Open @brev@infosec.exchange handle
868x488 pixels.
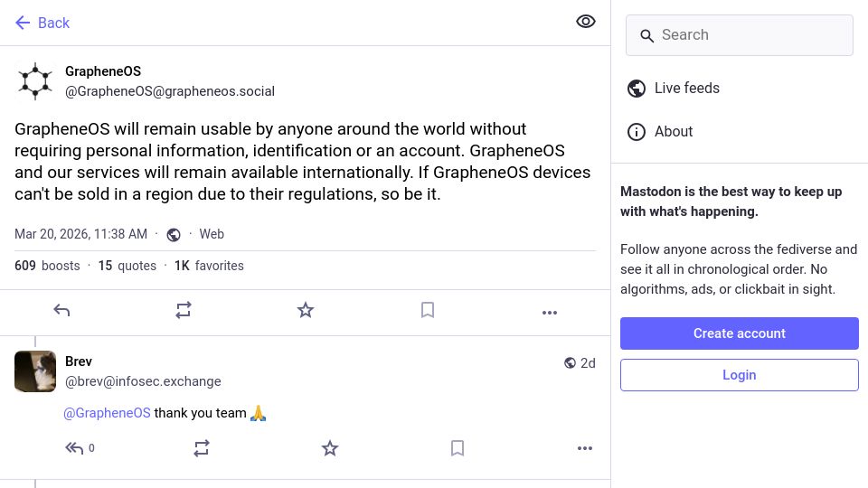pyautogui.click(x=143, y=381)
